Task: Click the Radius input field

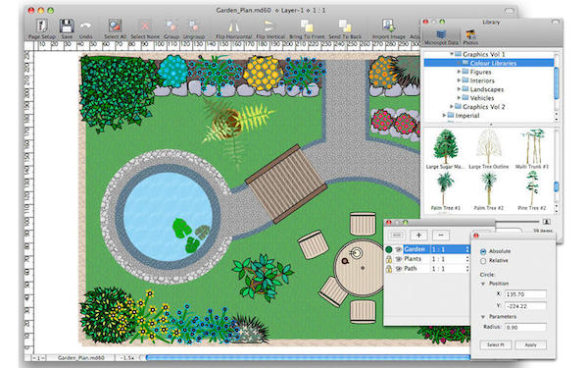Action: pos(525,328)
